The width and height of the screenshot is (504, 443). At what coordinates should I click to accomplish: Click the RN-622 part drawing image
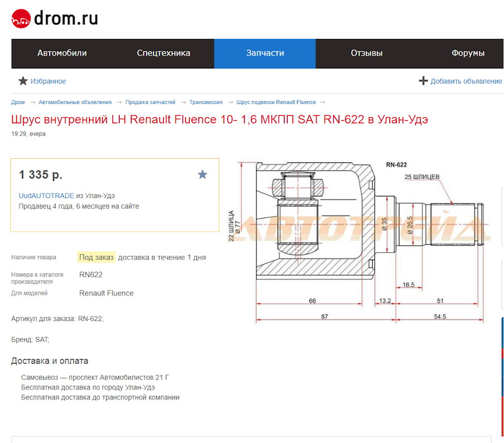click(359, 241)
